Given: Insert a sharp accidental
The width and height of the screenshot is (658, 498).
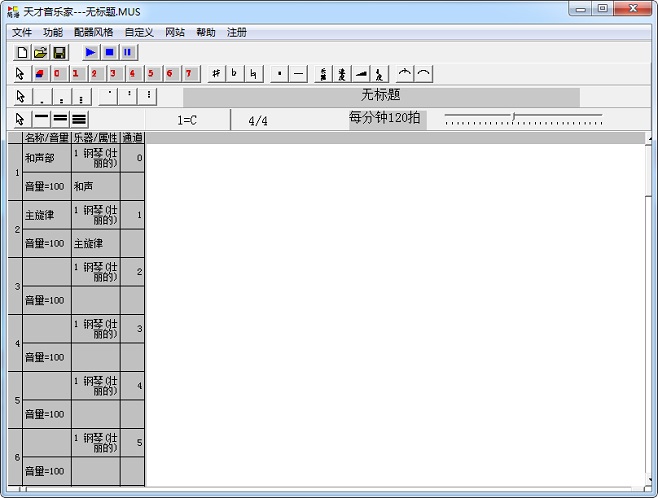Looking at the screenshot, I should coord(216,73).
